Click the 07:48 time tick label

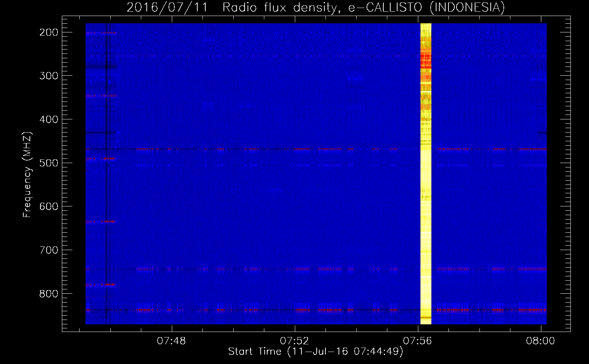171,341
